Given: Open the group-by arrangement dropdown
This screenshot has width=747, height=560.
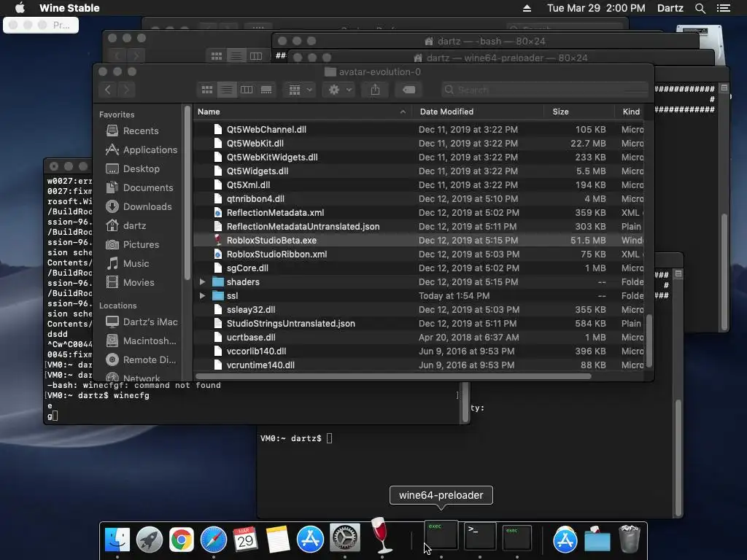Looking at the screenshot, I should coord(300,90).
